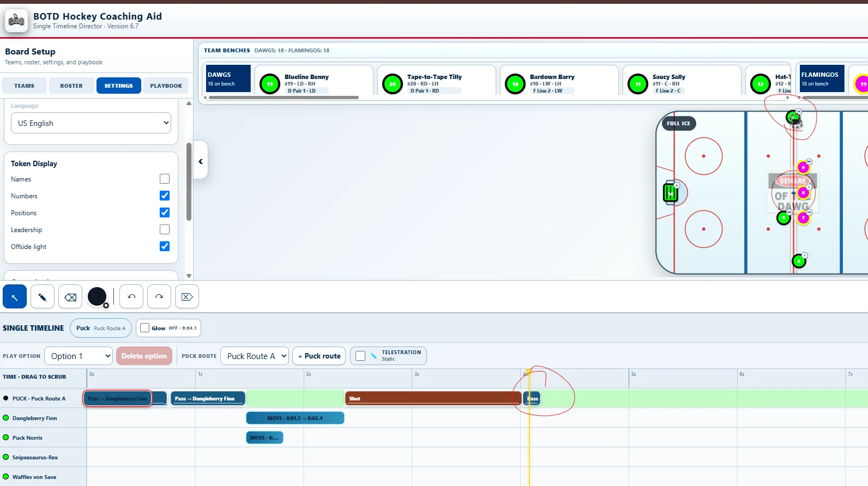The image size is (868, 486).
Task: Clear all drawings with the clear icon
Action: click(187, 297)
